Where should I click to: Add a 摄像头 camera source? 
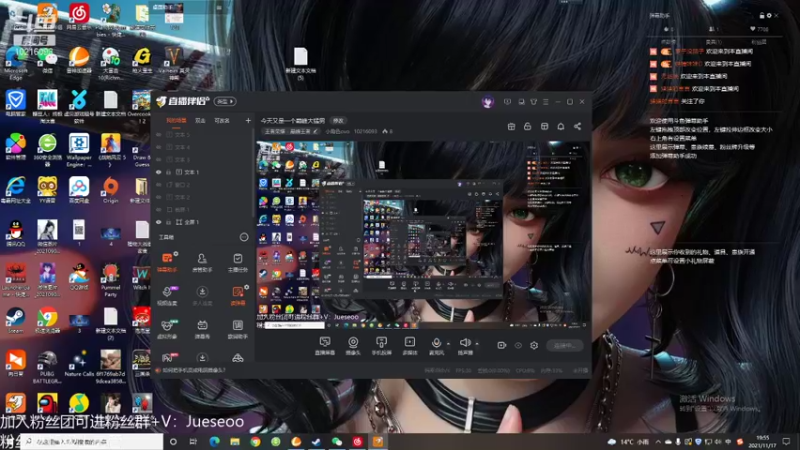(353, 345)
